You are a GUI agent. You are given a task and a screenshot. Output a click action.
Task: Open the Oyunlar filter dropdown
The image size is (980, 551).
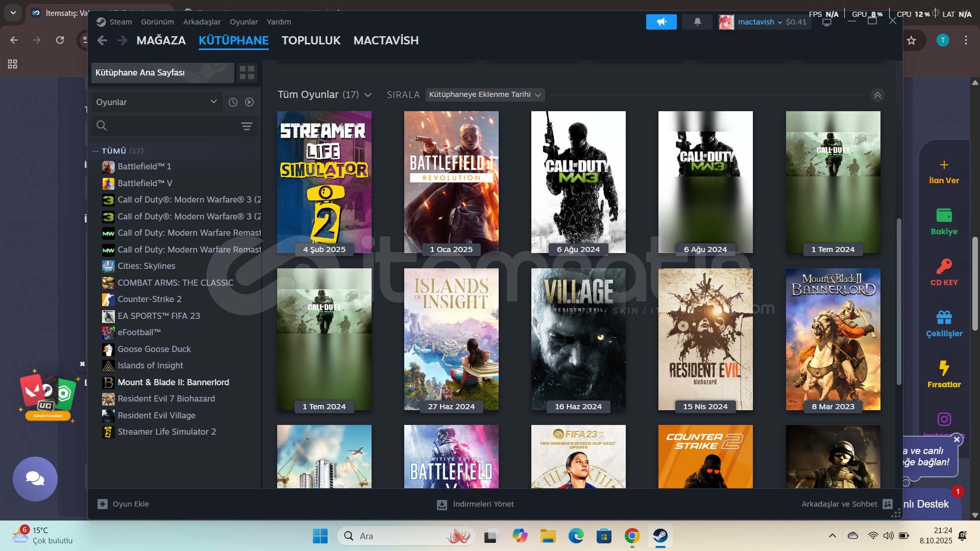156,102
